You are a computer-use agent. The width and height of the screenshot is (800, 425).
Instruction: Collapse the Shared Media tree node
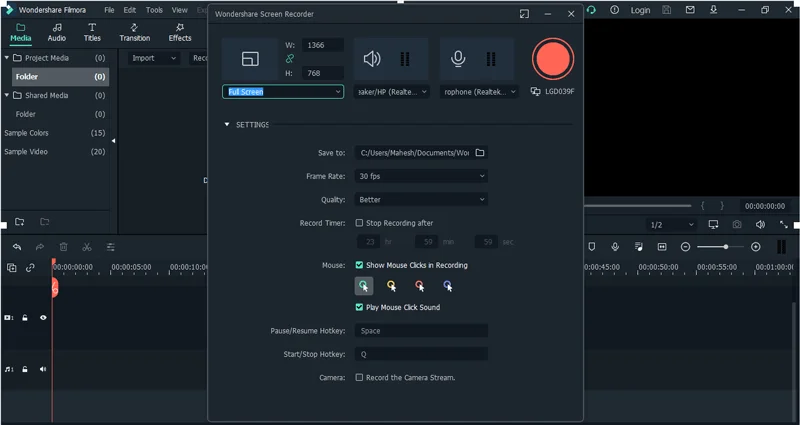7,95
